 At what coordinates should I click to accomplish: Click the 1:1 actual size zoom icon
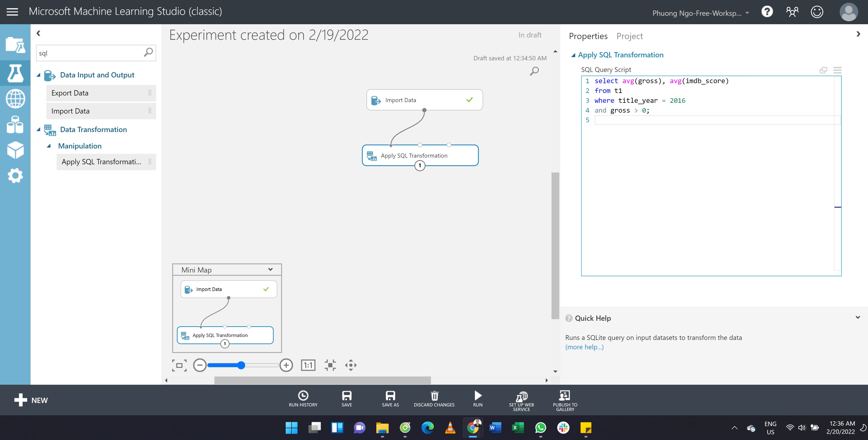(307, 365)
